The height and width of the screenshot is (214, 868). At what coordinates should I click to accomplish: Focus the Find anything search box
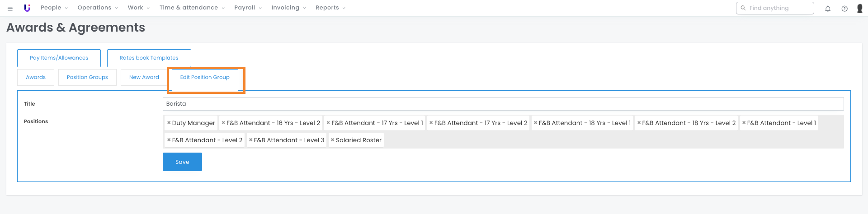click(x=778, y=8)
